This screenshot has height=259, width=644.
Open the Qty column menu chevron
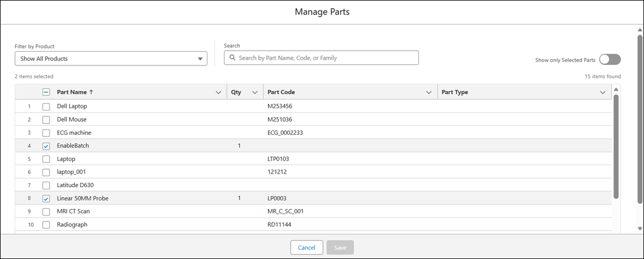[x=255, y=92]
